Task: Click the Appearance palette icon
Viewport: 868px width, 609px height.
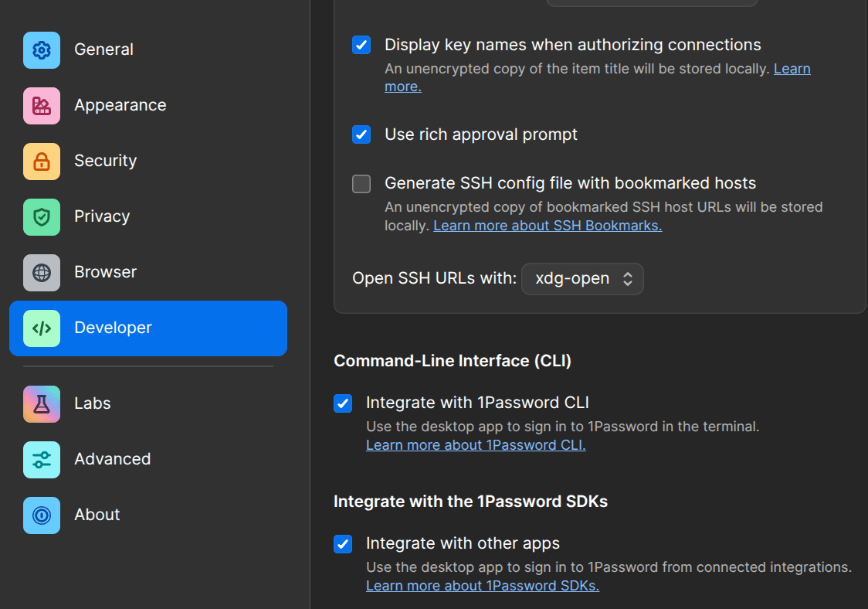Action: tap(42, 105)
